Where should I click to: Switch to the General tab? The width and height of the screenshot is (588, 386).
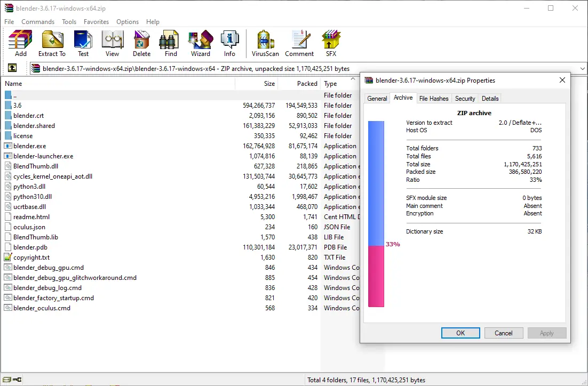377,99
